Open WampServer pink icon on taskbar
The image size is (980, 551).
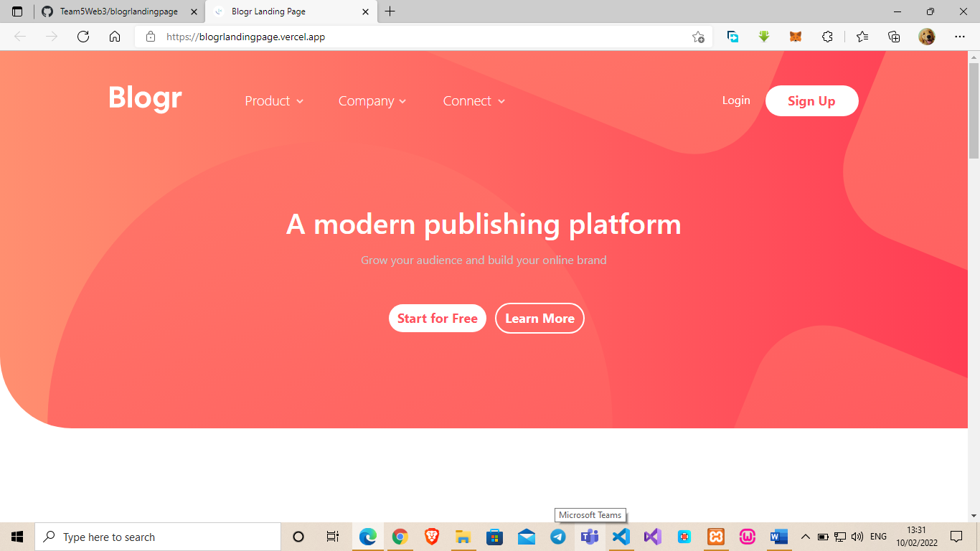pyautogui.click(x=748, y=537)
